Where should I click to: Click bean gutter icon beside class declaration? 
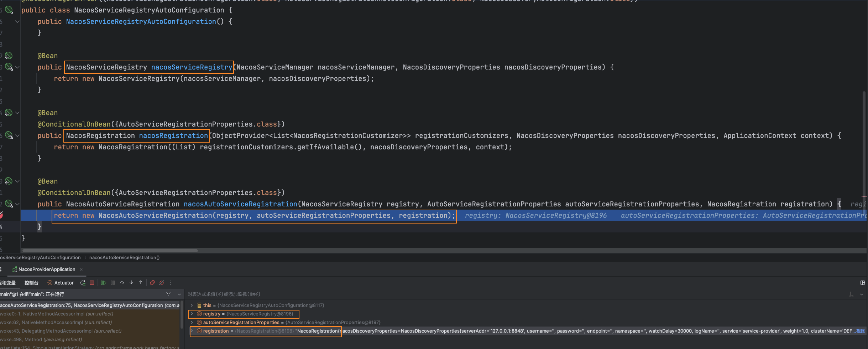tap(9, 10)
